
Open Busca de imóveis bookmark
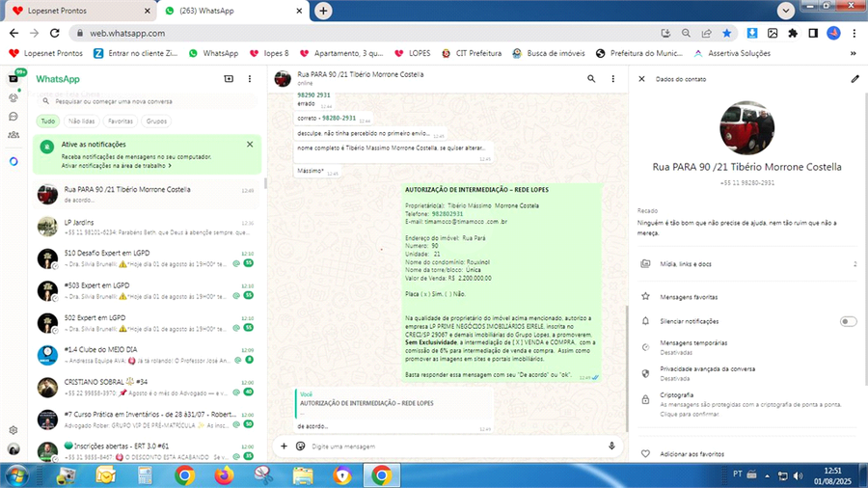click(549, 53)
